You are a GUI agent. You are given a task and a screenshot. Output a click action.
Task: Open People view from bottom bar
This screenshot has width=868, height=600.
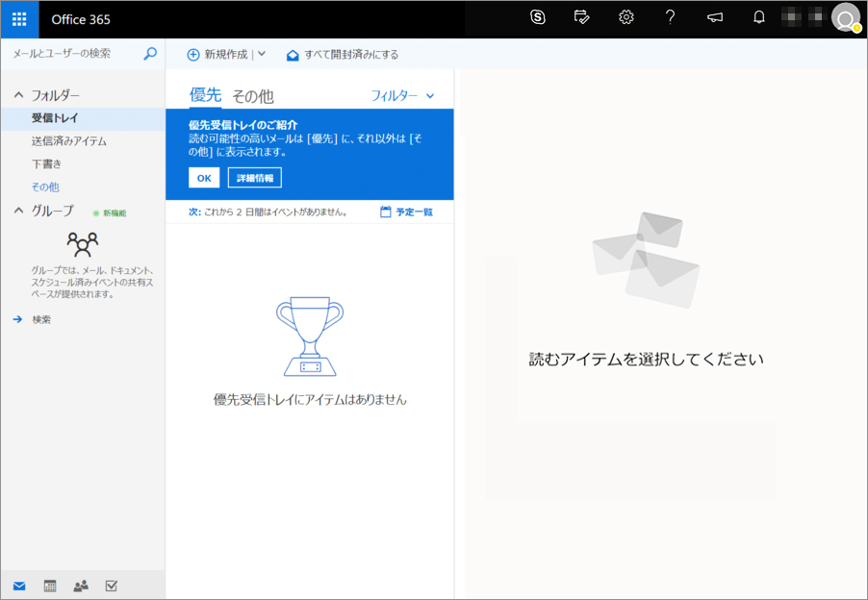81,586
